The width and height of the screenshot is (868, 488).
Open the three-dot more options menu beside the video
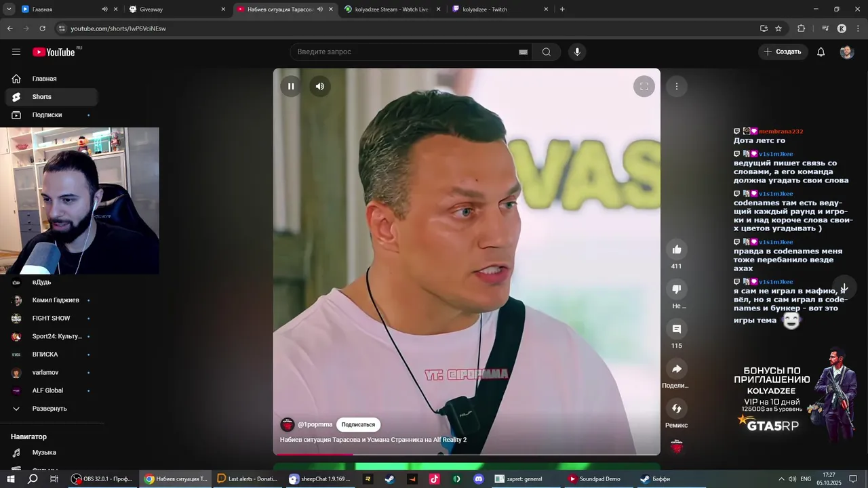click(x=676, y=86)
